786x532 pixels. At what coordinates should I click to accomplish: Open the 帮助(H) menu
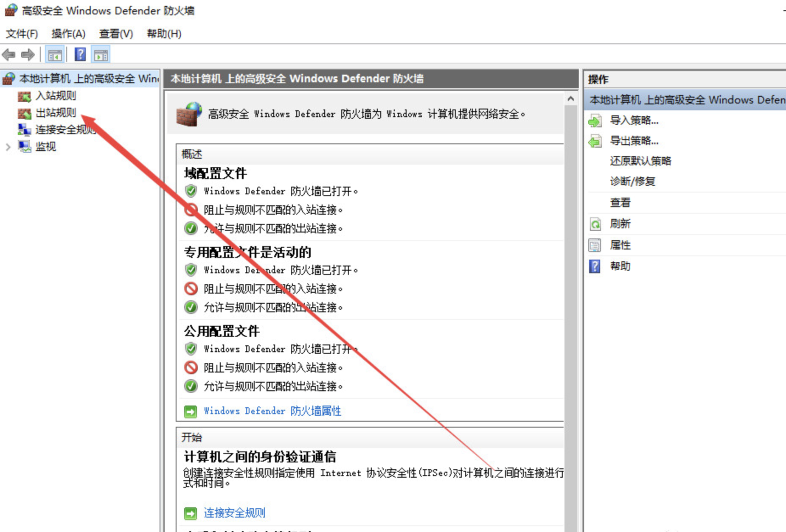point(164,34)
